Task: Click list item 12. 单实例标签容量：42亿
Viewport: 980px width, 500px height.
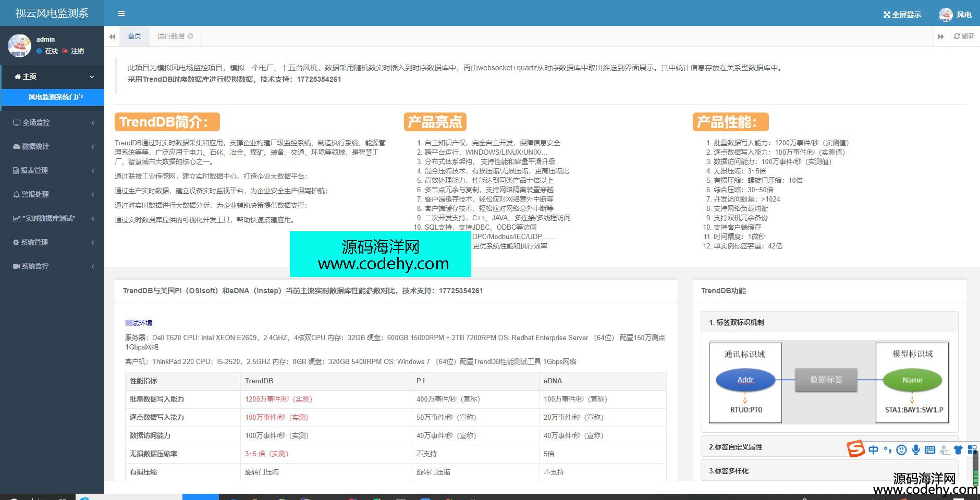Action: [742, 246]
